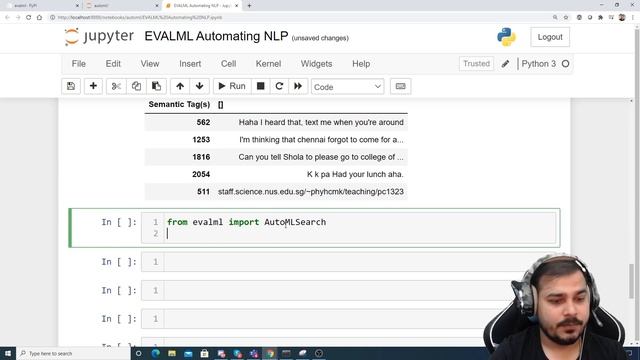The width and height of the screenshot is (640, 360).
Task: Close the EVALML Automating NLP browser tab
Action: 236,6
